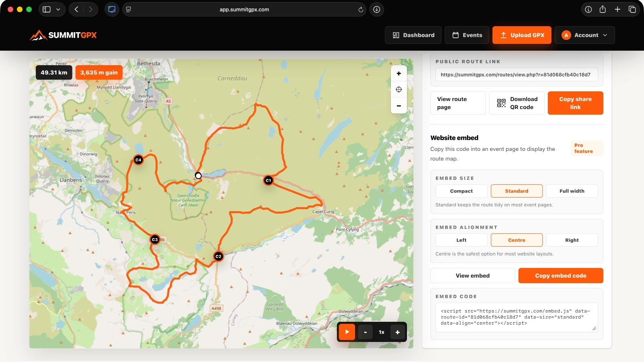644x362 pixels.
Task: Recenter the map with the crosshair icon
Action: pyautogui.click(x=399, y=89)
